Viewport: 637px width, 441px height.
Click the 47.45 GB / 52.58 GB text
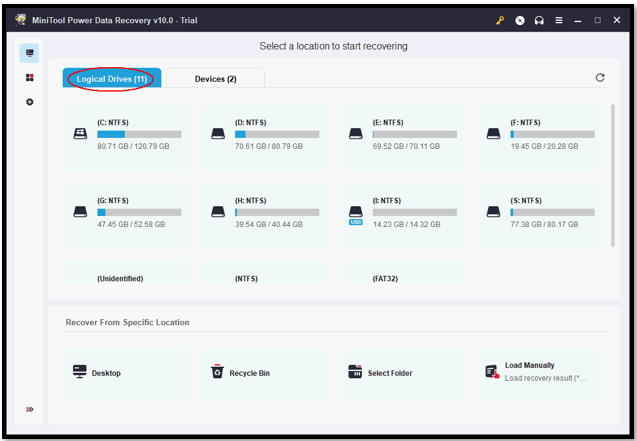pos(131,224)
